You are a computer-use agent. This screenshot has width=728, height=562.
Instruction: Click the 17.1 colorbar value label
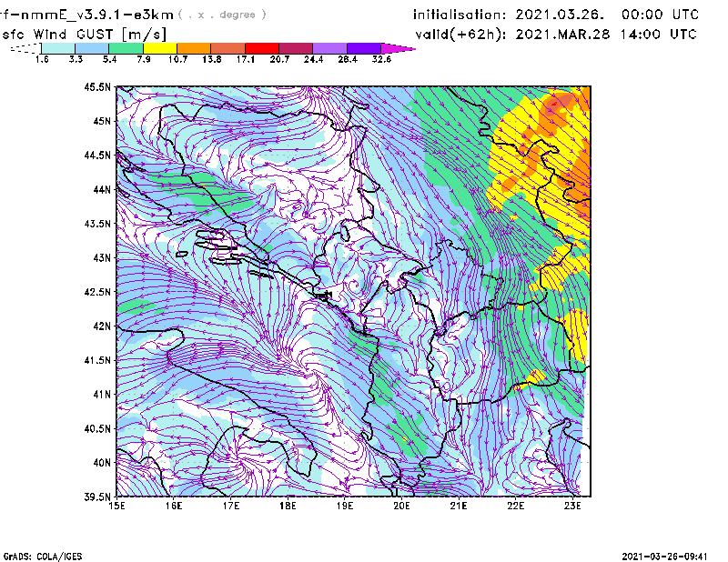pyautogui.click(x=245, y=59)
